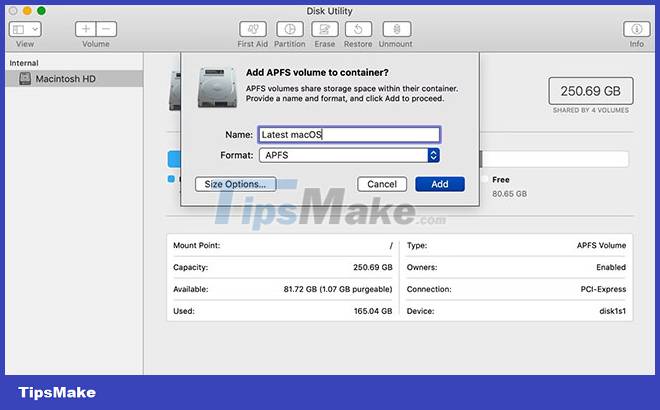
Task: Select the 250.69 GB capacity box
Action: (x=591, y=91)
